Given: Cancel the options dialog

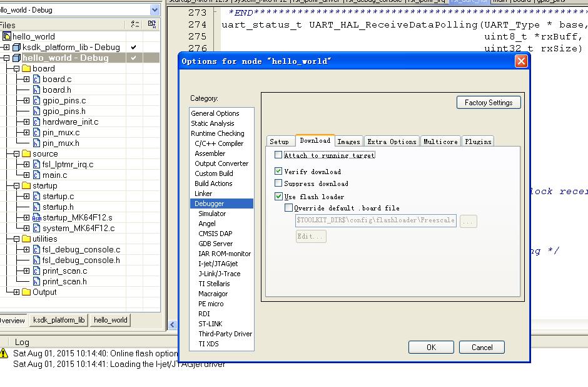Looking at the screenshot, I should (x=482, y=347).
